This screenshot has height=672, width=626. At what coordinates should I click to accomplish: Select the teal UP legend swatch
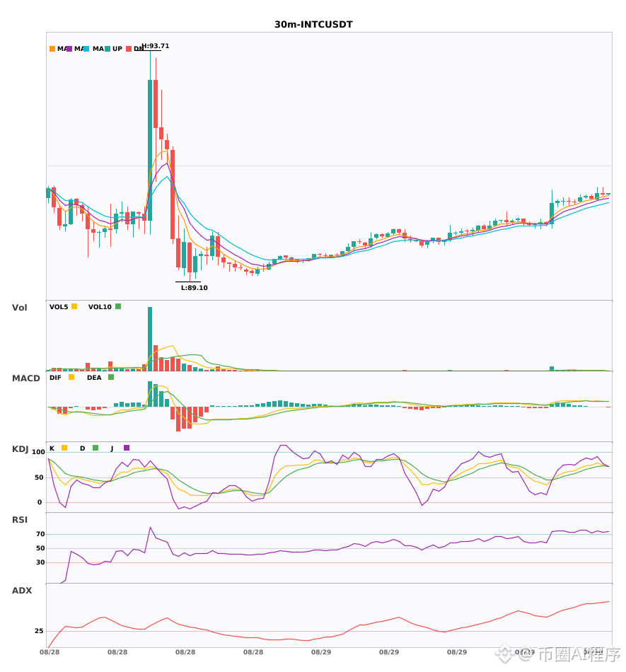click(108, 49)
